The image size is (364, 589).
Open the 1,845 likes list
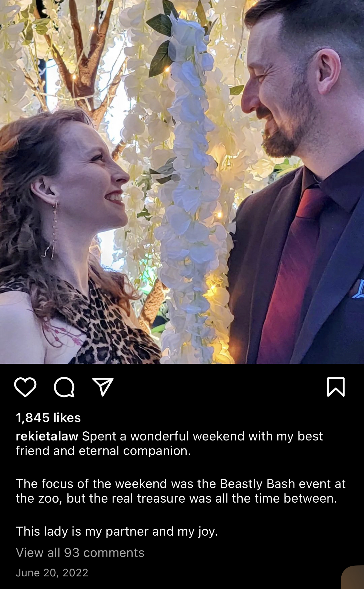point(48,417)
